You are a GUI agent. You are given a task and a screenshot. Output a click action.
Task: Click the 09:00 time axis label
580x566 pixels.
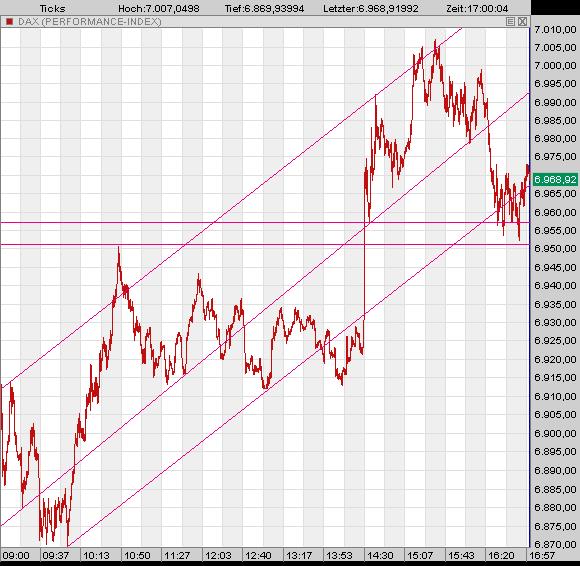pyautogui.click(x=16, y=556)
